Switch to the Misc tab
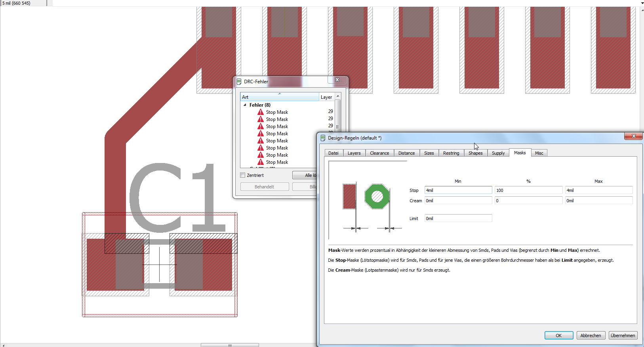 click(x=539, y=153)
